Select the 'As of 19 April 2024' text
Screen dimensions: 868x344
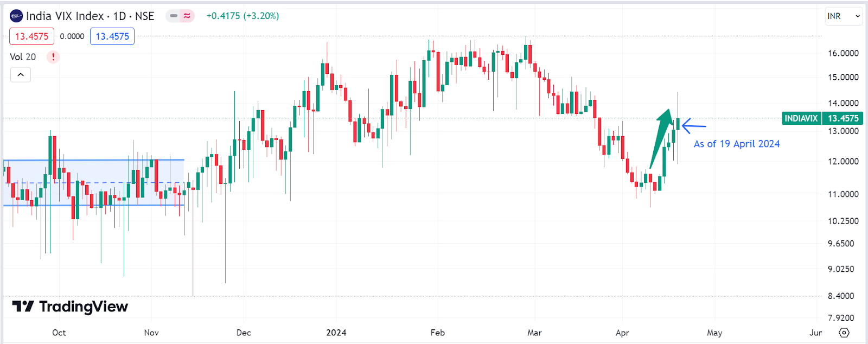(736, 144)
